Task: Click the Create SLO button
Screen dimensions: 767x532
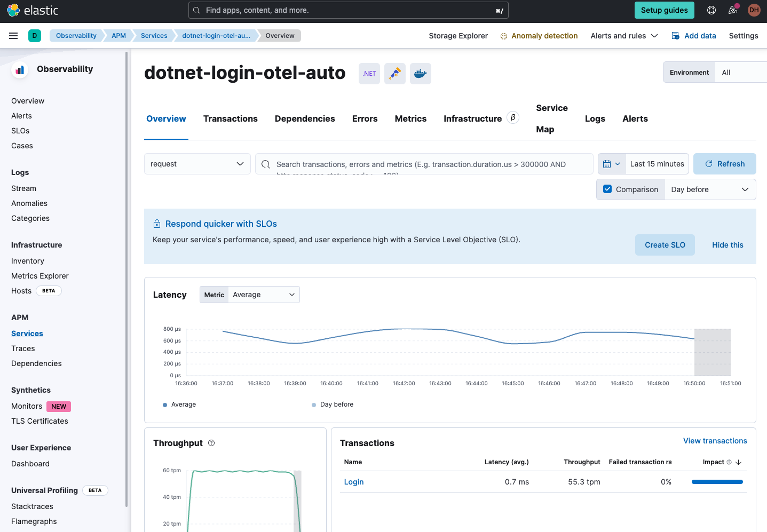Action: [x=665, y=245]
